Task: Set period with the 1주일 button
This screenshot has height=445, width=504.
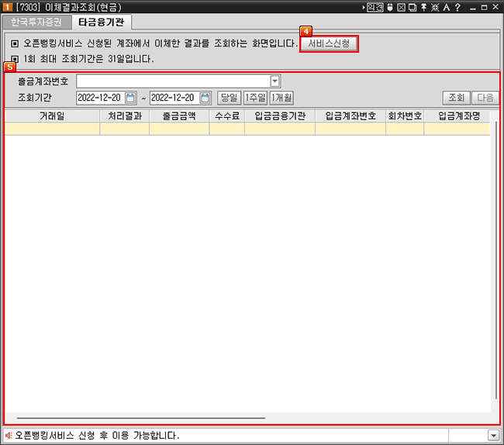Action: 255,98
